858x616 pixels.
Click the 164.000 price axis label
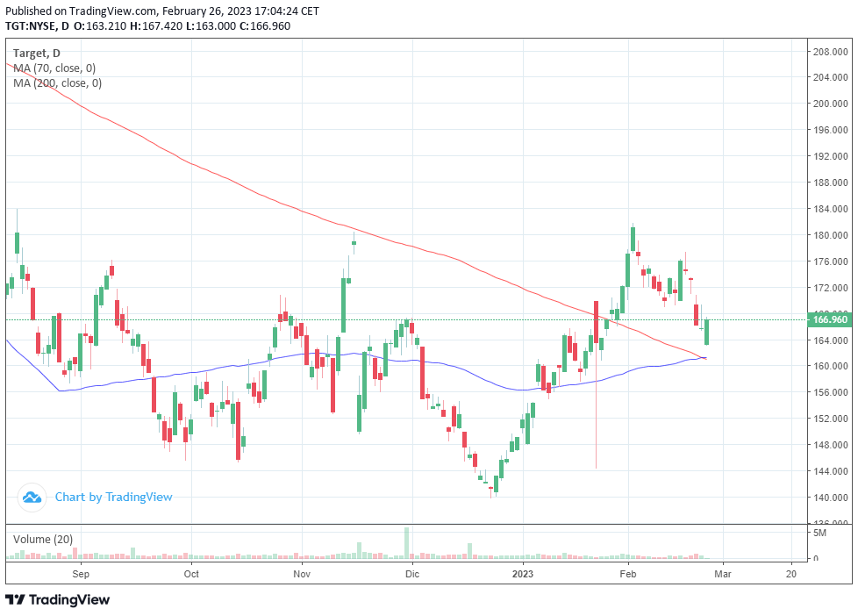(x=830, y=340)
